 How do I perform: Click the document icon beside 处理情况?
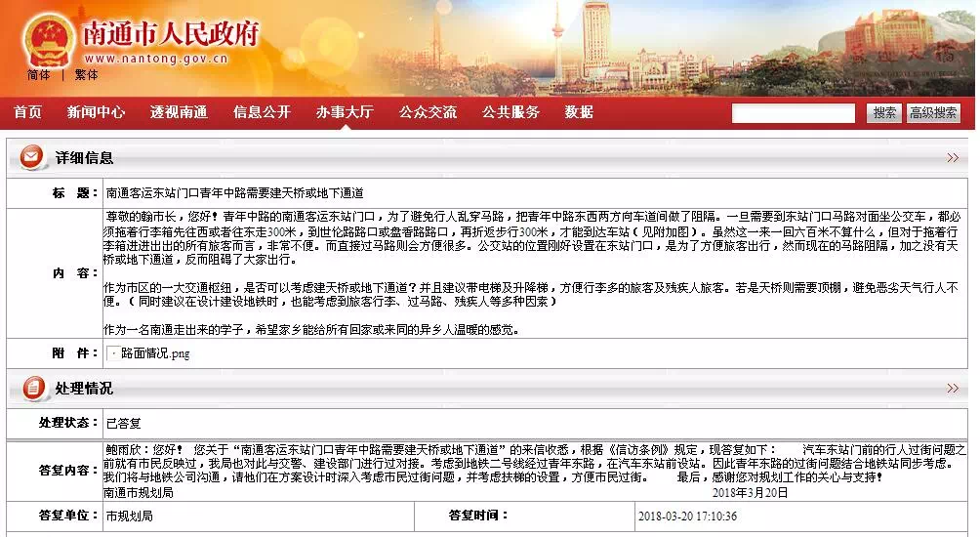[x=34, y=389]
